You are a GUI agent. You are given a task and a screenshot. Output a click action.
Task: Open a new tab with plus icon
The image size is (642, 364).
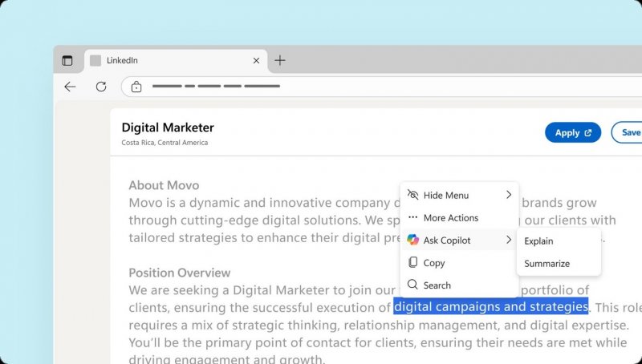click(280, 60)
